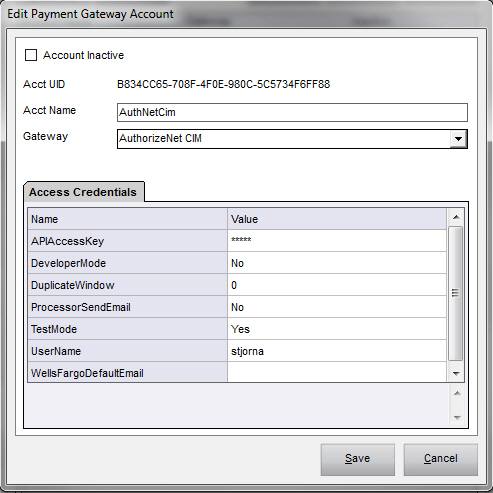493x493 pixels.
Task: Select the DeveloperMode value cell showing No
Action: [337, 263]
